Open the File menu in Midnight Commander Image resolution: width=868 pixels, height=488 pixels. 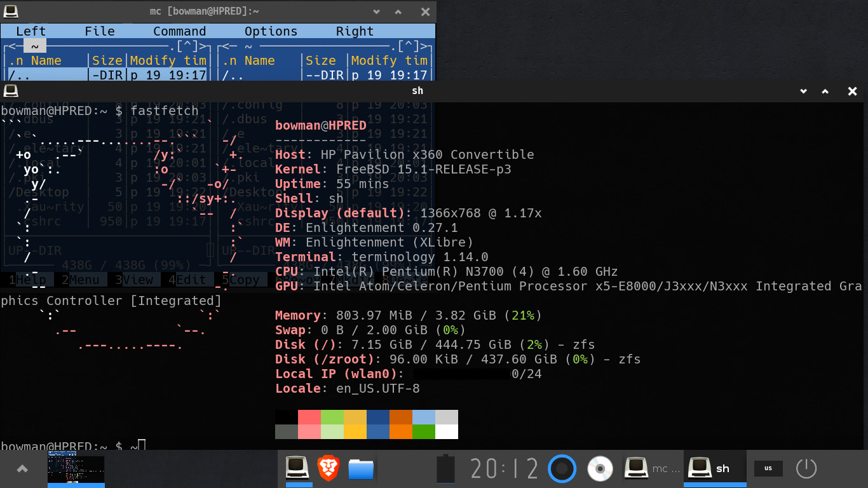[x=100, y=31]
